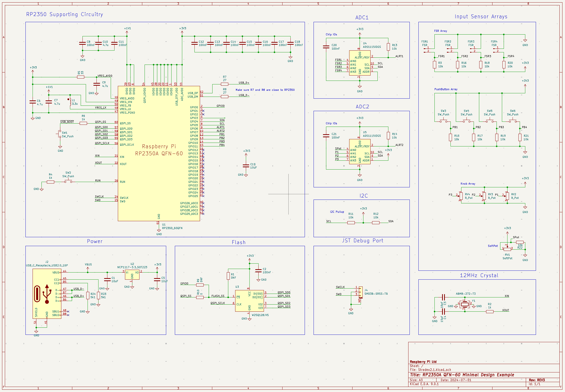This screenshot has width=565, height=392.
Task: Select the ADS1115 ADC symbol U4
Action: click(359, 62)
